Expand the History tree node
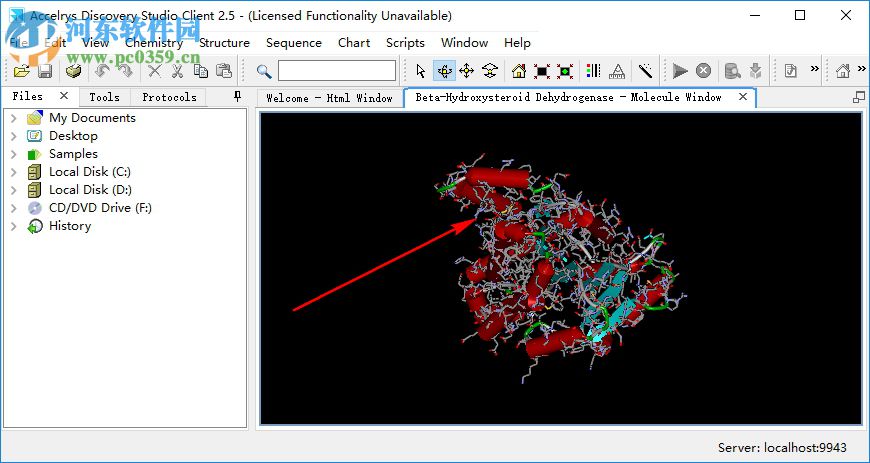Screen dimensions: 870x463 pyautogui.click(x=14, y=226)
